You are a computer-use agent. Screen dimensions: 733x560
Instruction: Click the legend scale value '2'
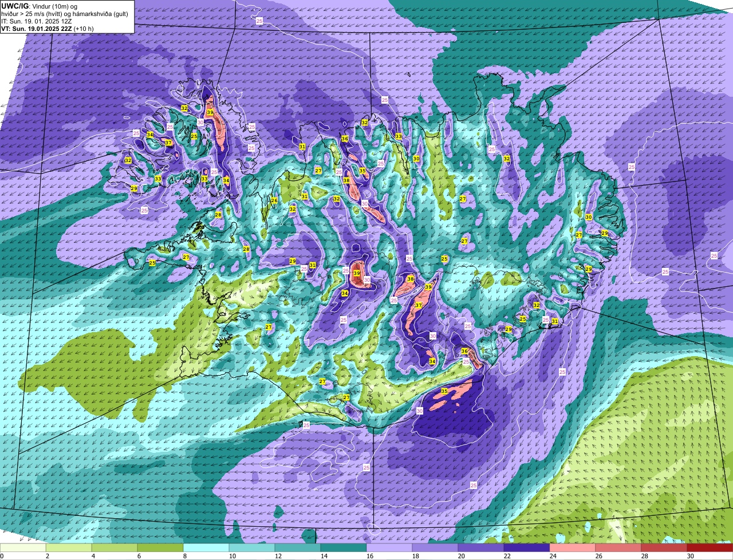pyautogui.click(x=47, y=556)
